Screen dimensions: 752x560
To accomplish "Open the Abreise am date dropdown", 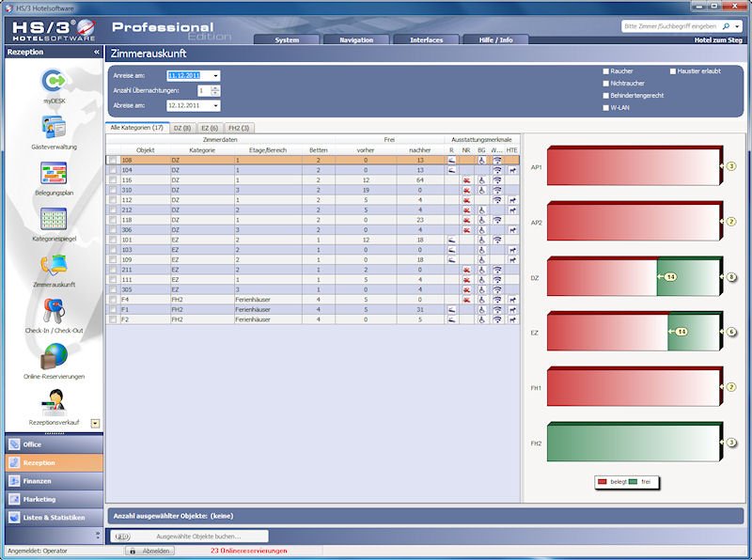I will [x=216, y=105].
